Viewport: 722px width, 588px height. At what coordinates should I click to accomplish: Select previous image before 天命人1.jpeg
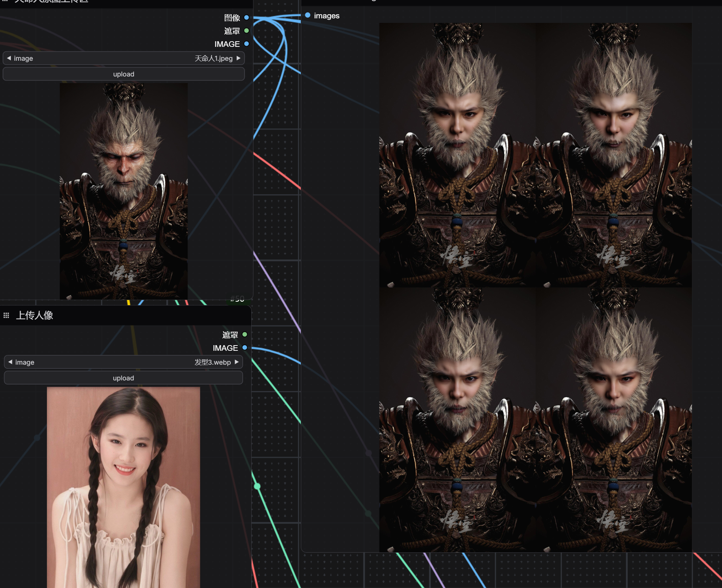coord(9,58)
